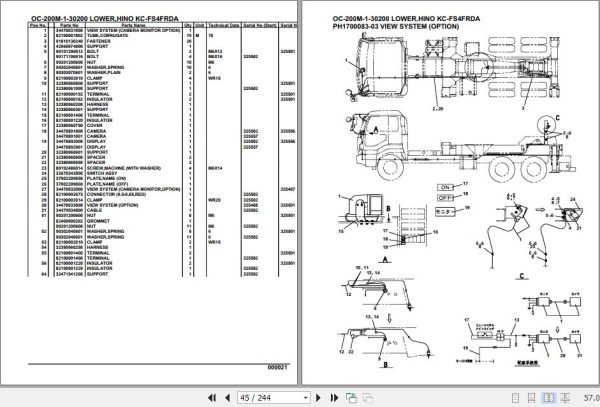Select the FASTENER parts row
This screenshot has height=407, width=600.
[x=162, y=41]
